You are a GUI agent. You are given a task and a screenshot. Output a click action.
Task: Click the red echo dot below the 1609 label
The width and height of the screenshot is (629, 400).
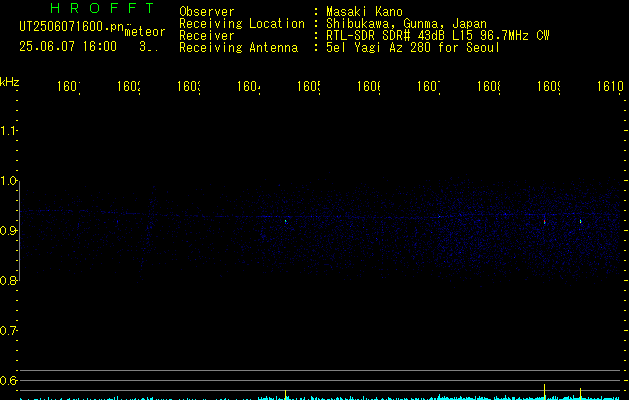pyautogui.click(x=544, y=222)
